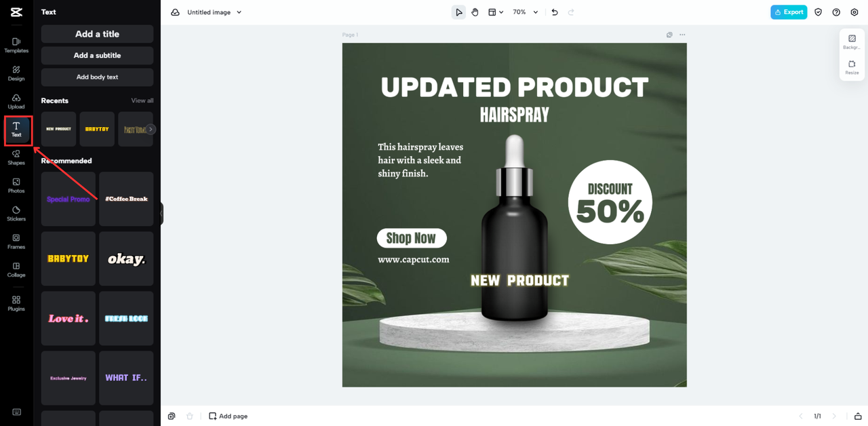Select the hand pan tool

[x=475, y=12]
